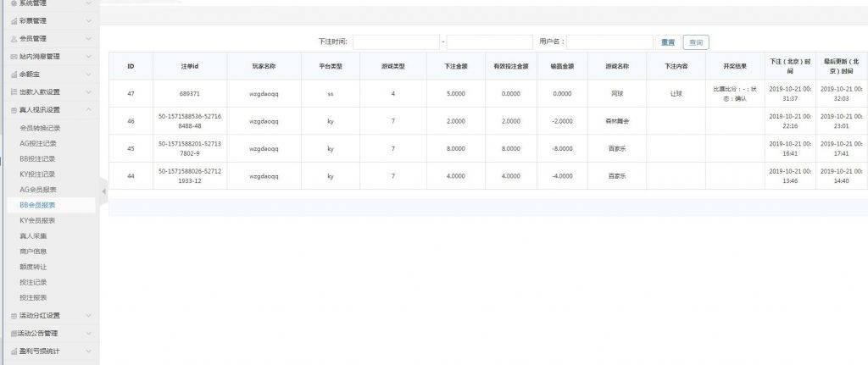Click the 用户名 username input field
The width and height of the screenshot is (868, 365).
[x=609, y=42]
